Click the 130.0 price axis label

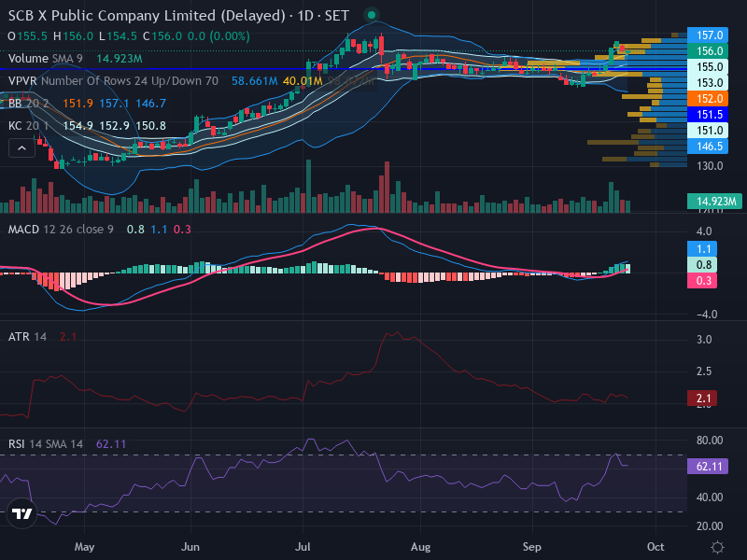click(710, 166)
